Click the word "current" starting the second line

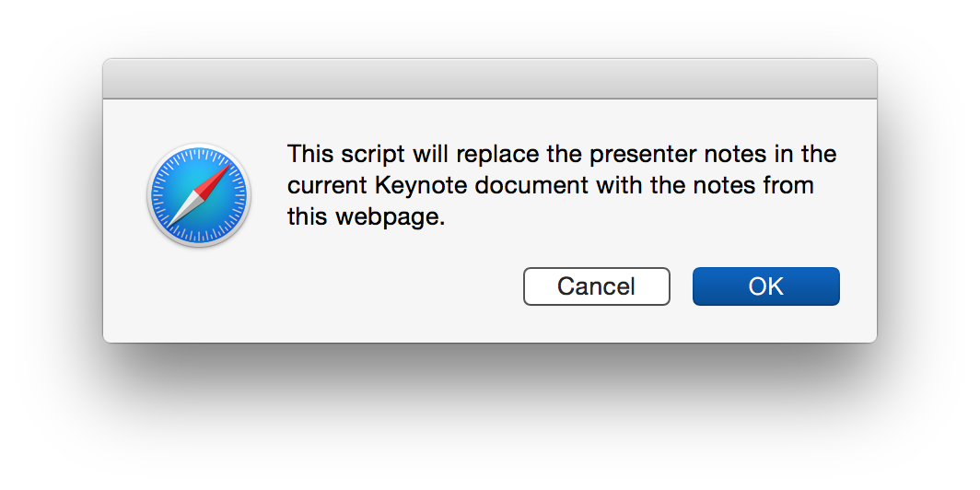(x=328, y=186)
